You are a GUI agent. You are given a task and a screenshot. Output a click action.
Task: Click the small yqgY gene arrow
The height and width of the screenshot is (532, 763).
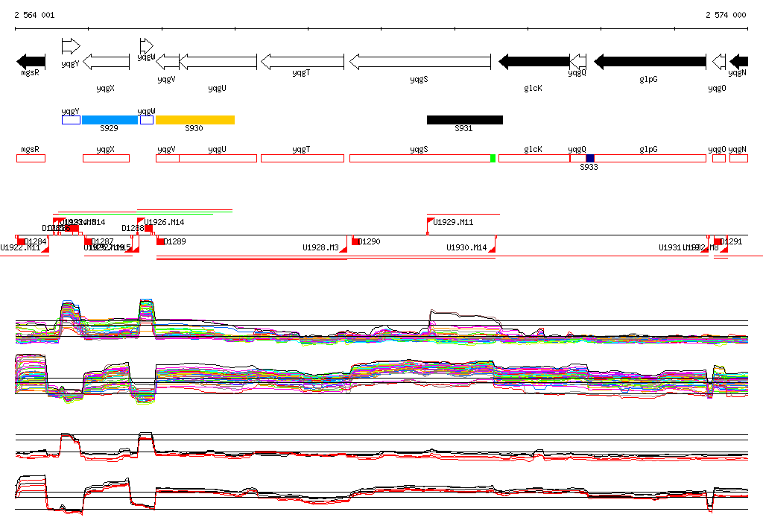(71, 46)
